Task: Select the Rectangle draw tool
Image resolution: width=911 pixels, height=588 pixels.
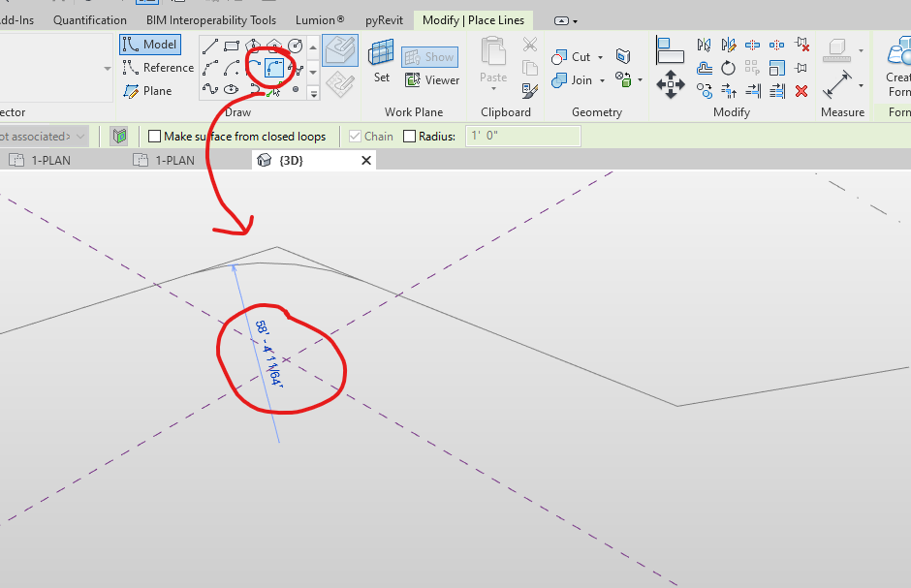Action: [233, 44]
